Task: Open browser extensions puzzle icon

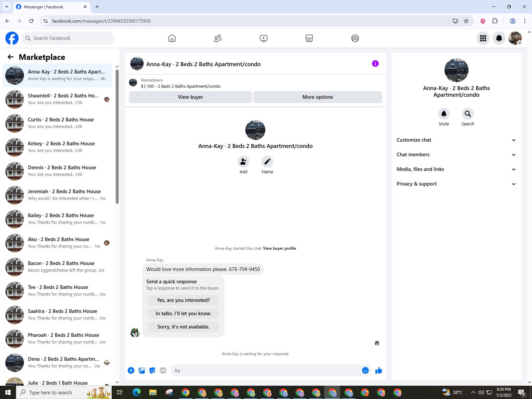Action: pos(495,21)
